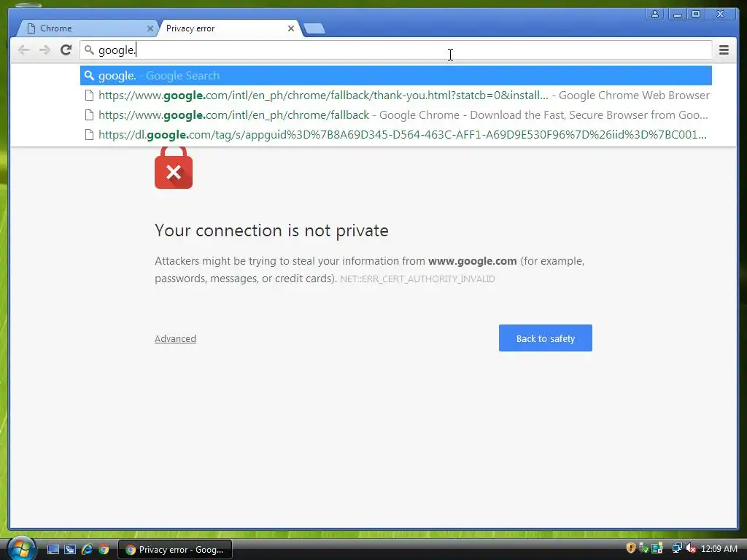Viewport: 747px width, 560px height.
Task: Launch Internet Explorer from quick launch
Action: click(x=87, y=550)
